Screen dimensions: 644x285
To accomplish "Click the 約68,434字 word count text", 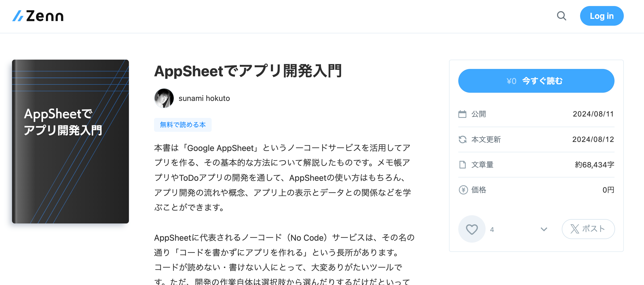I will [594, 164].
